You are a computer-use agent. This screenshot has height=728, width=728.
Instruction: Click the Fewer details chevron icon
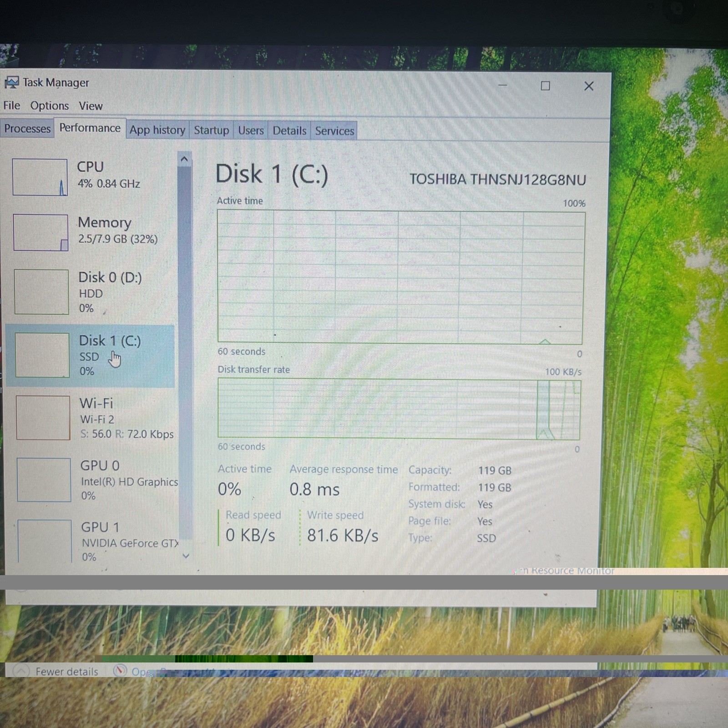(x=21, y=671)
